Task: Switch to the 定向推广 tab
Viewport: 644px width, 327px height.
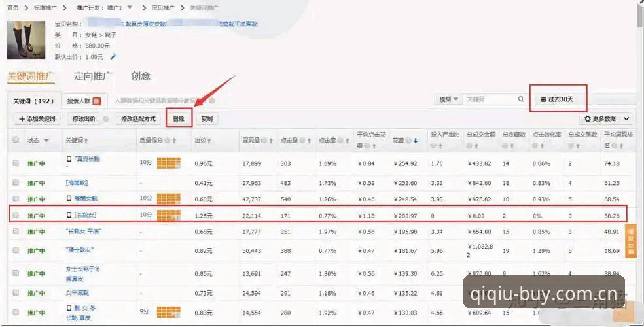Action: point(93,77)
